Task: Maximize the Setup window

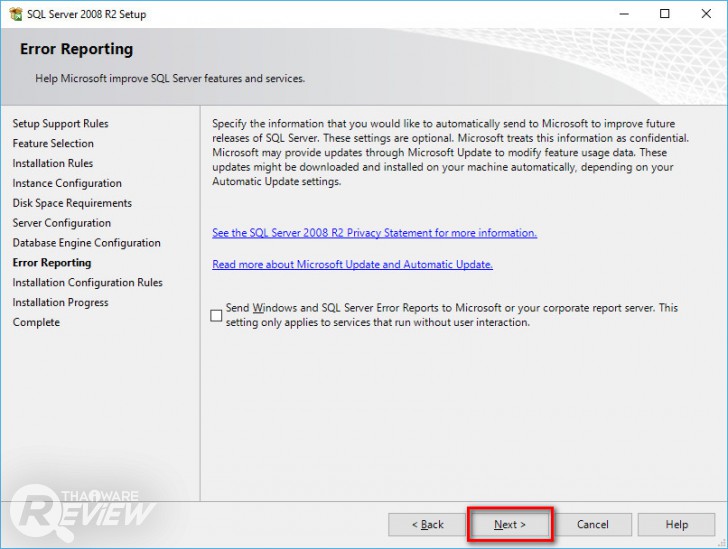Action: (x=665, y=14)
